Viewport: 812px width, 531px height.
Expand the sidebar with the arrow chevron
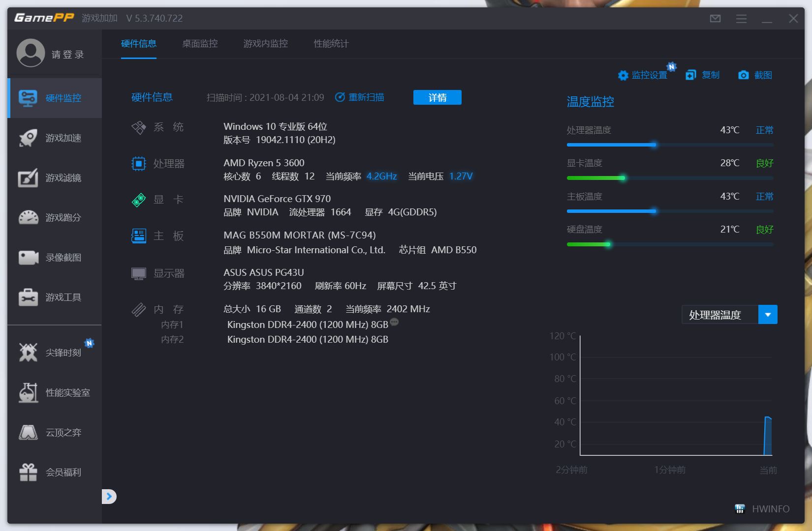pyautogui.click(x=109, y=497)
